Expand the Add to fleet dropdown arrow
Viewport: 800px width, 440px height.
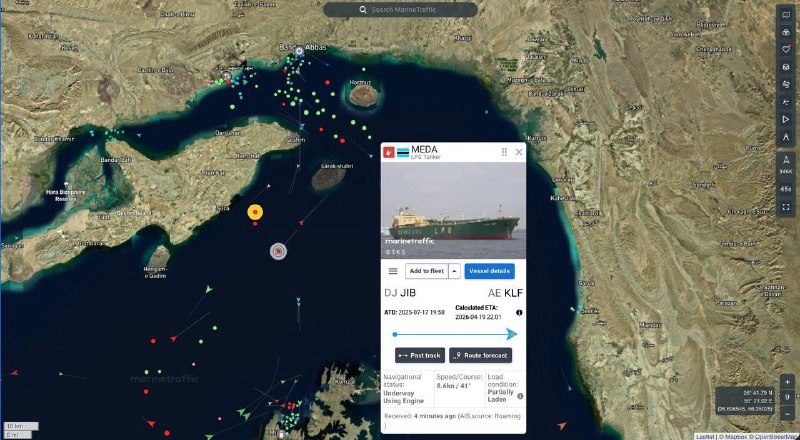[454, 271]
